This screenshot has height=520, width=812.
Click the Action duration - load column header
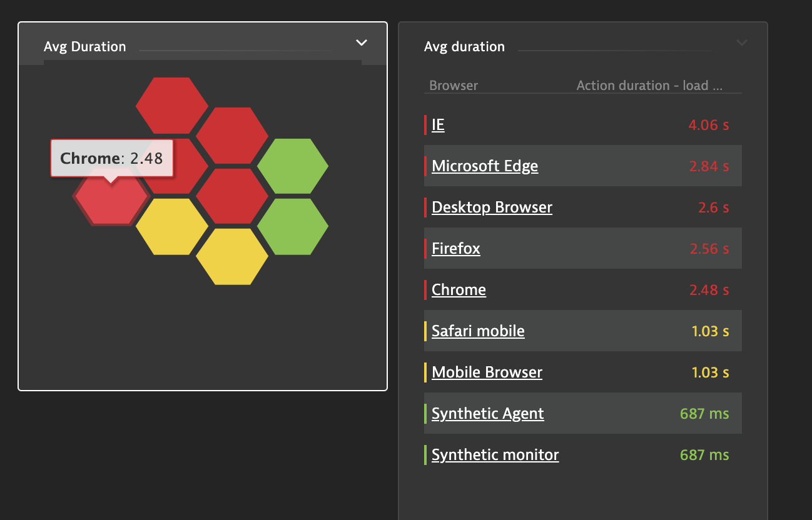649,86
